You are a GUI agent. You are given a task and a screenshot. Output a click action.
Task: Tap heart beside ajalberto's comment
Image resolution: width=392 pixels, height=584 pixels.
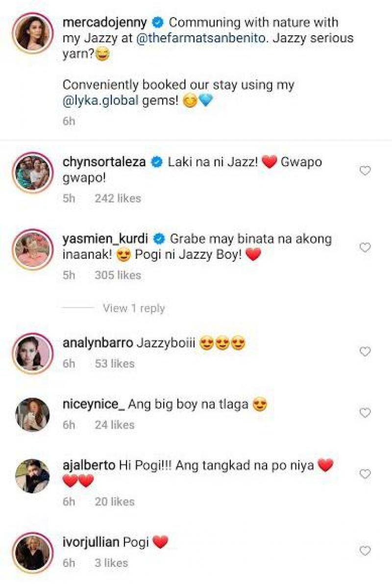365,474
